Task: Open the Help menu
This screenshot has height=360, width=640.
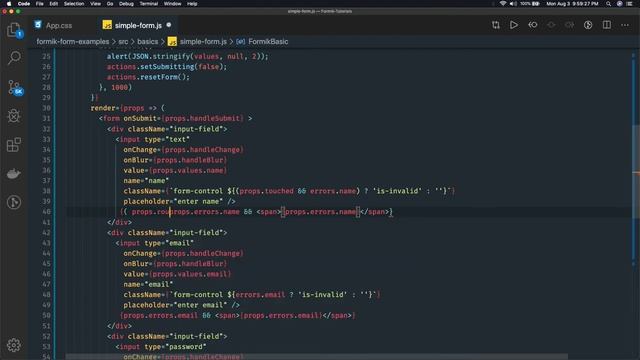Action: point(192,4)
